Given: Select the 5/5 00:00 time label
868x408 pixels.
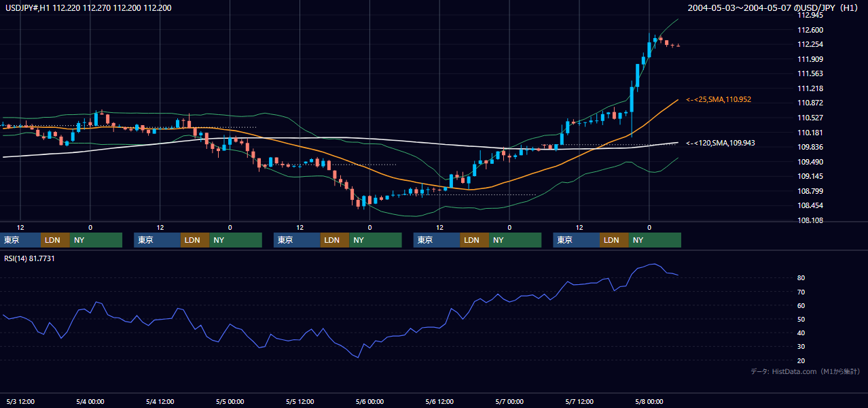Looking at the screenshot, I should point(230,401).
